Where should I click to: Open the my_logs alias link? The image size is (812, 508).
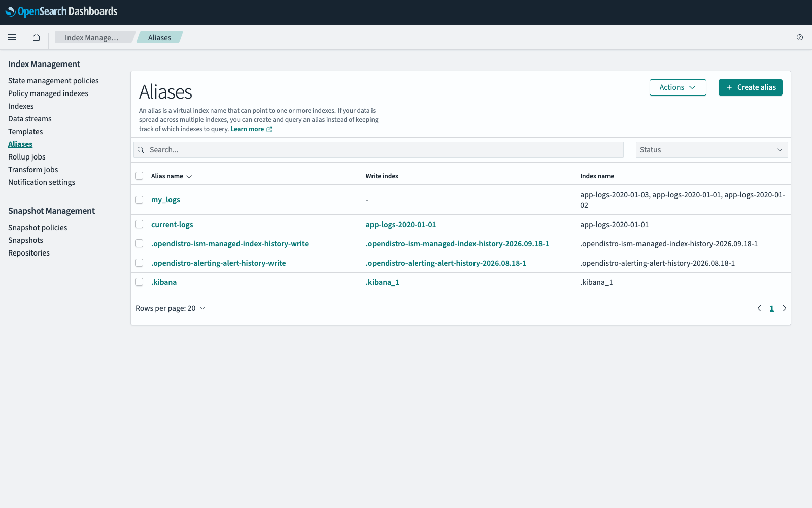[x=165, y=200]
